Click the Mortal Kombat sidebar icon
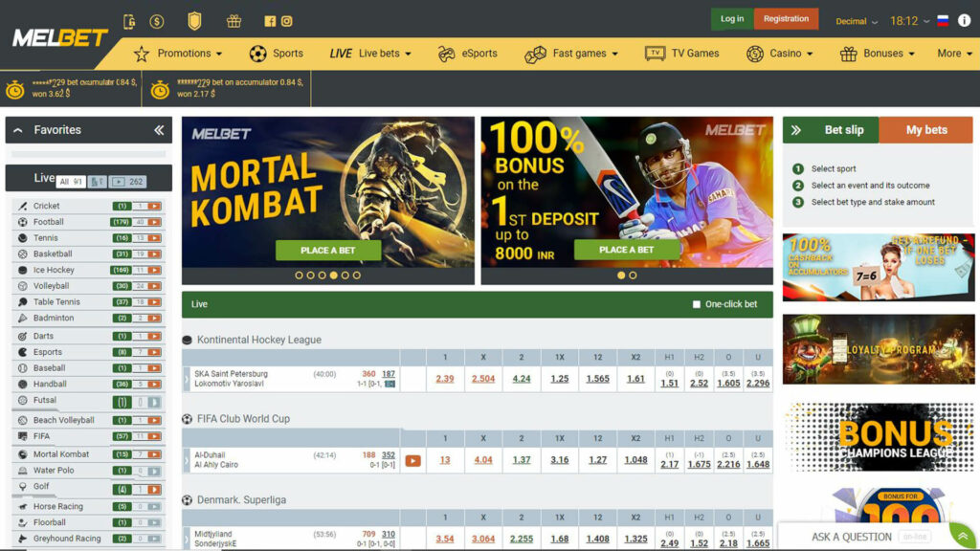 23,454
